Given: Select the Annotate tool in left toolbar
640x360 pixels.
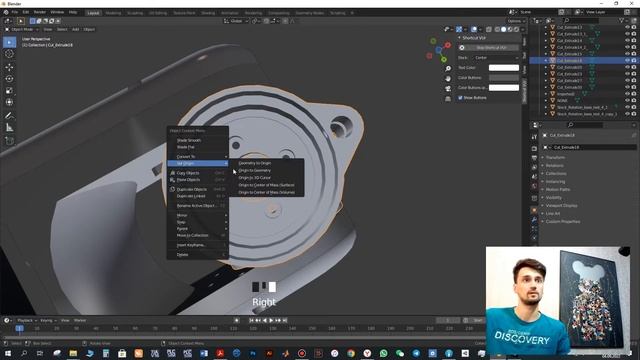Looking at the screenshot, I should (x=9, y=116).
